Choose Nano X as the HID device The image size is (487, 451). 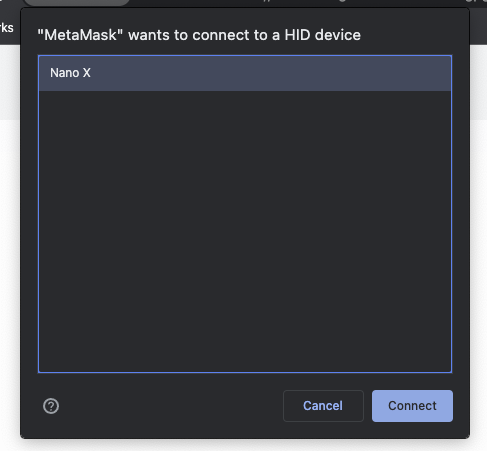(x=245, y=73)
